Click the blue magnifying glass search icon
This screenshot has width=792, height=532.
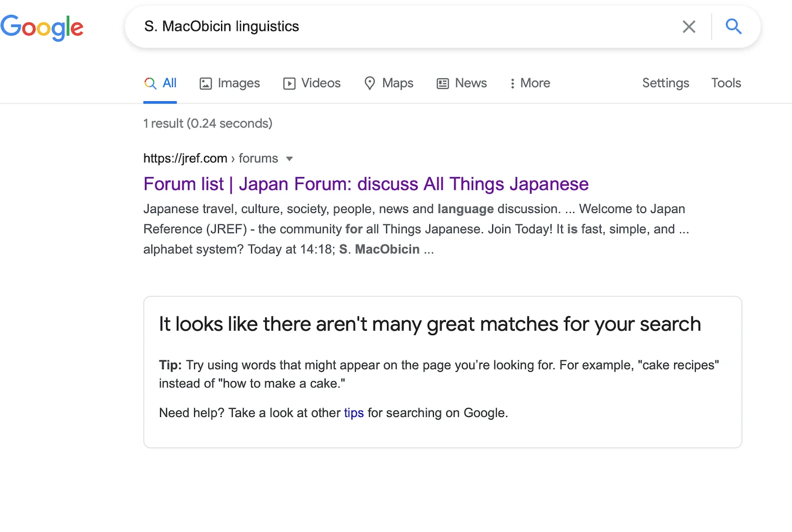734,26
